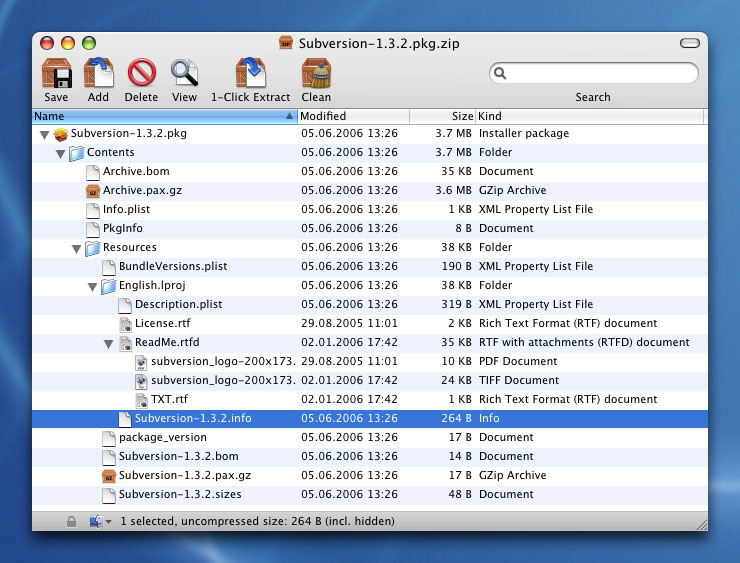Click 'RTF with attachments (RTFD) document' kind text
The height and width of the screenshot is (563, 740).
coord(584,342)
